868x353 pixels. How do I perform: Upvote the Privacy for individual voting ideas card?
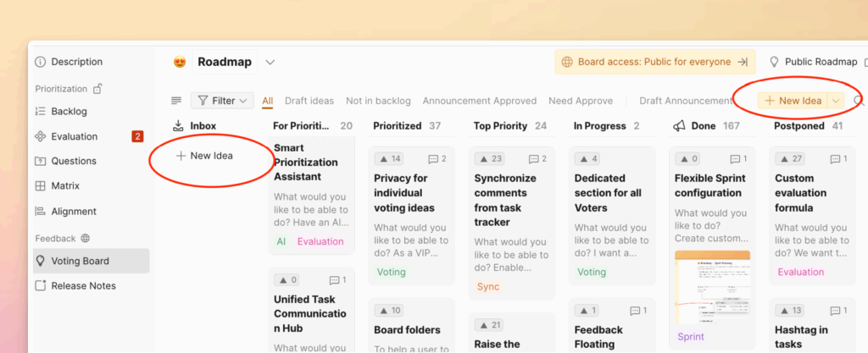coord(390,159)
